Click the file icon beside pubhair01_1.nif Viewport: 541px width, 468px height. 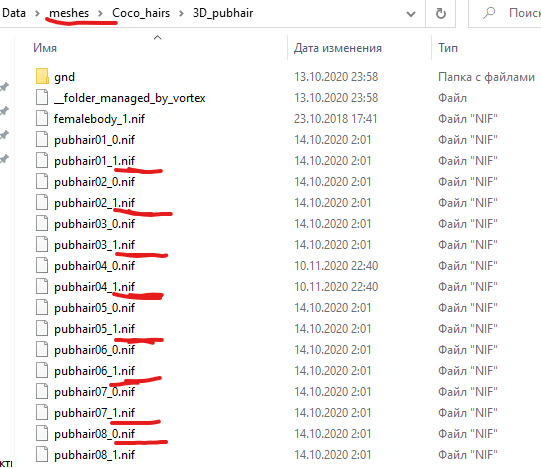[42, 160]
